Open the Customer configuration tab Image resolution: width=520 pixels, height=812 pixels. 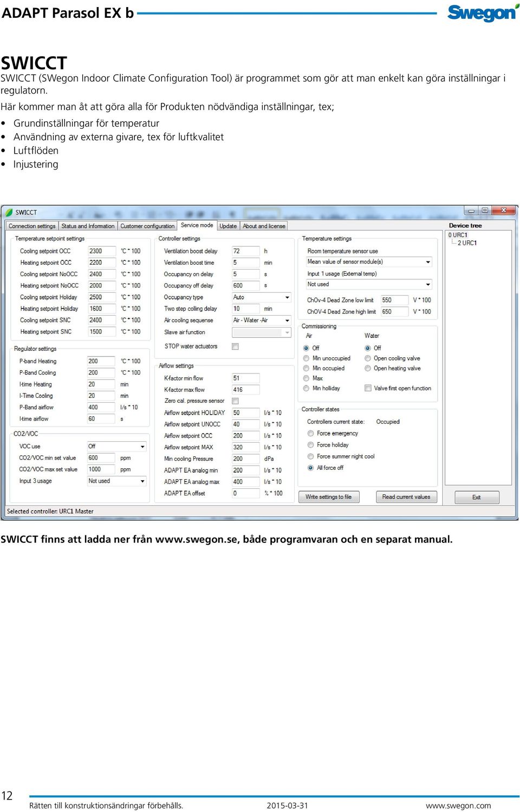(147, 226)
